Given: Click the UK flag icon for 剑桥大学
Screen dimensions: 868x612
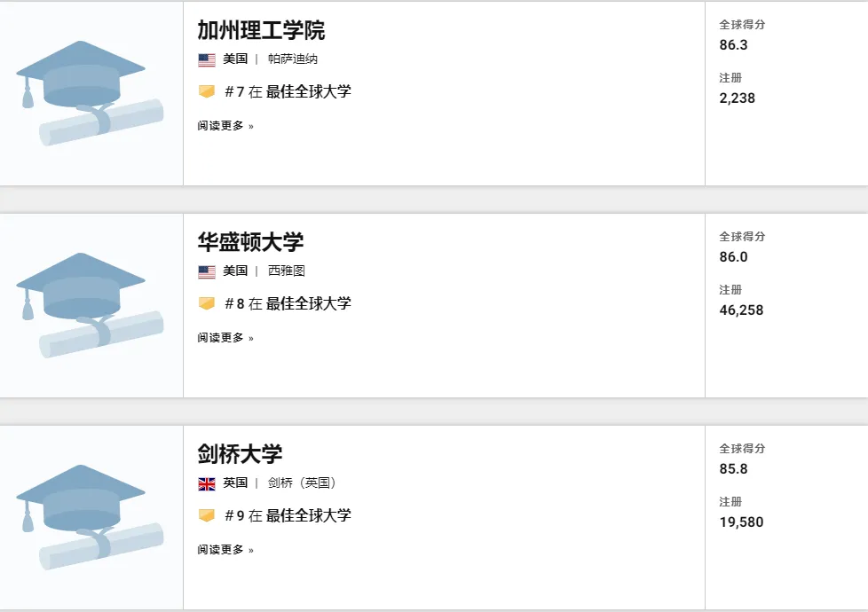Looking at the screenshot, I should [207, 483].
